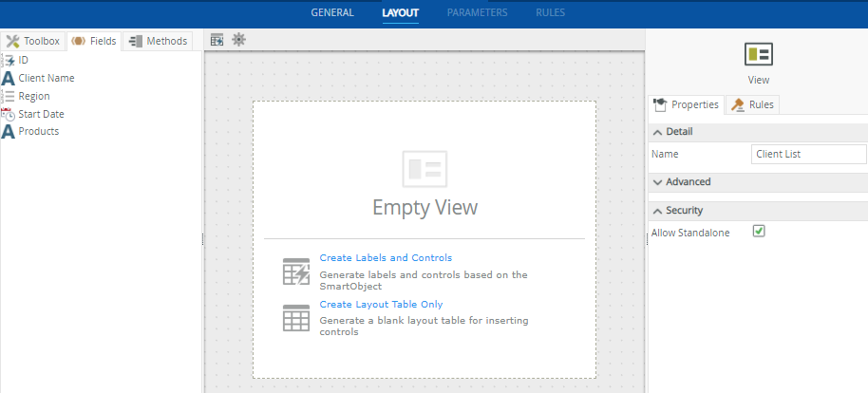Viewport: 868px width, 393px height.
Task: Click the View label under the icon
Action: pos(759,81)
